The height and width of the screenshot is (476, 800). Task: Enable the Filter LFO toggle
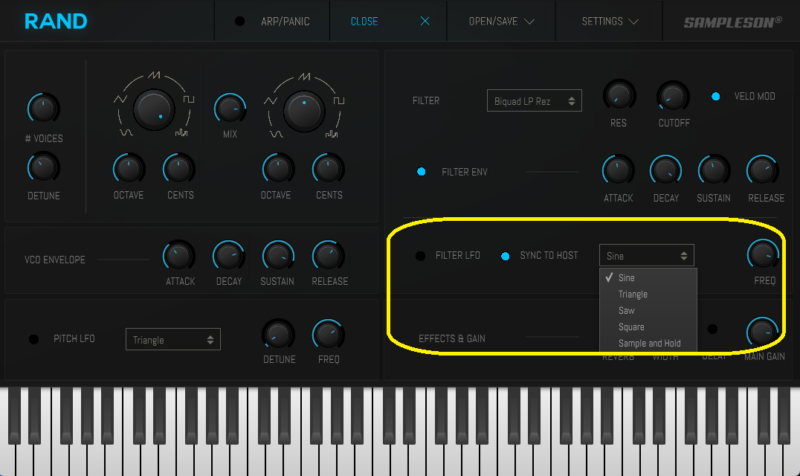pos(421,256)
